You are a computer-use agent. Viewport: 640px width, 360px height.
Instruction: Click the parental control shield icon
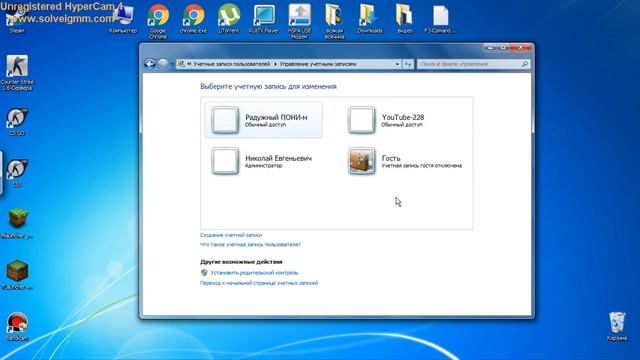(204, 273)
